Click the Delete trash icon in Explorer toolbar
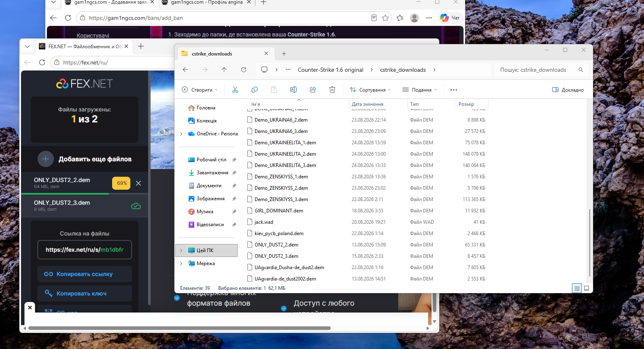 [332, 90]
